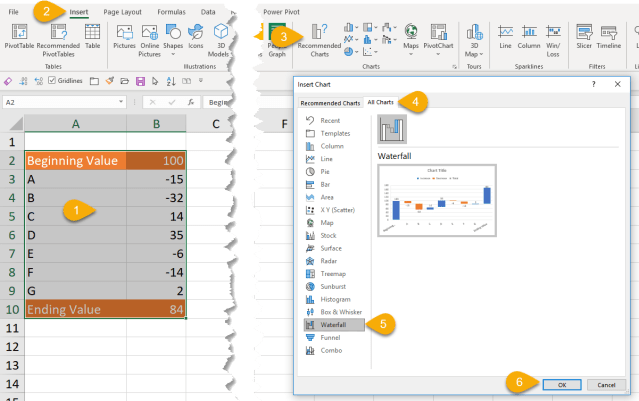Screen dimensions: 639x401
Task: Insert a Win/Loss sparkline
Action: (x=553, y=40)
